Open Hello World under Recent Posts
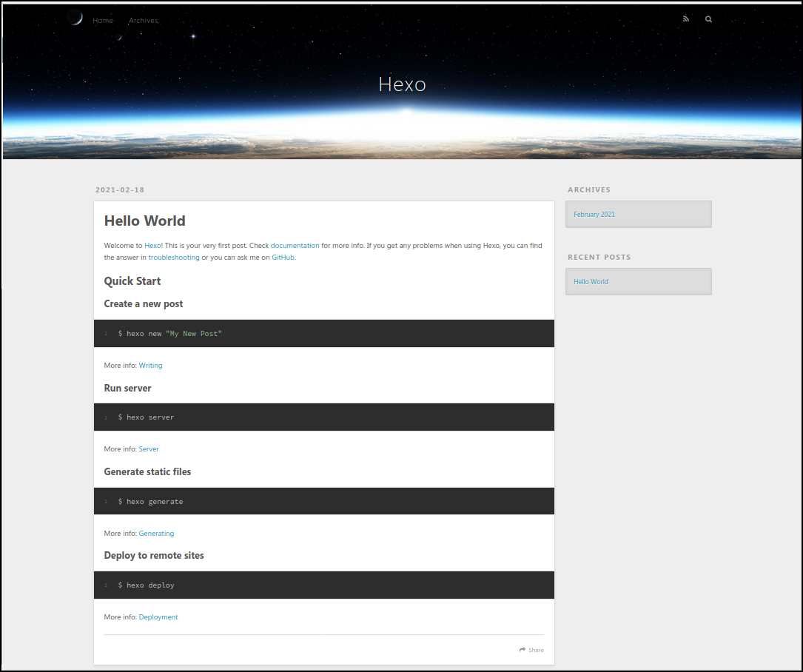The height and width of the screenshot is (672, 803). pyautogui.click(x=591, y=282)
